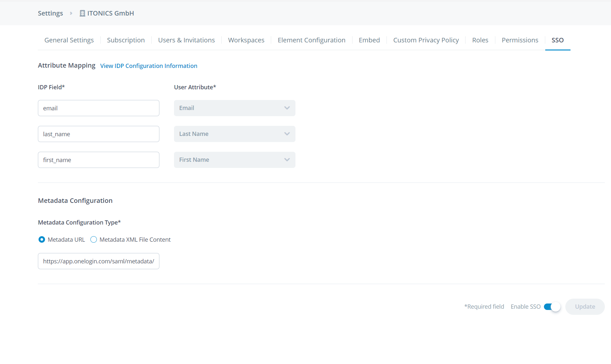This screenshot has width=611, height=364.
Task: Open the Last Name user attribute dropdown
Action: tap(234, 134)
